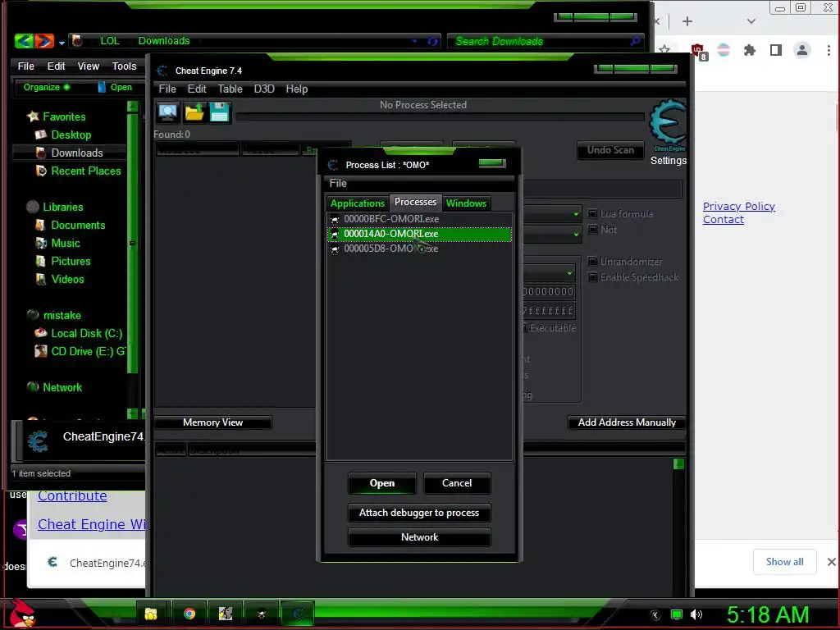Switch to Applications tab
The width and height of the screenshot is (840, 630).
tap(358, 203)
